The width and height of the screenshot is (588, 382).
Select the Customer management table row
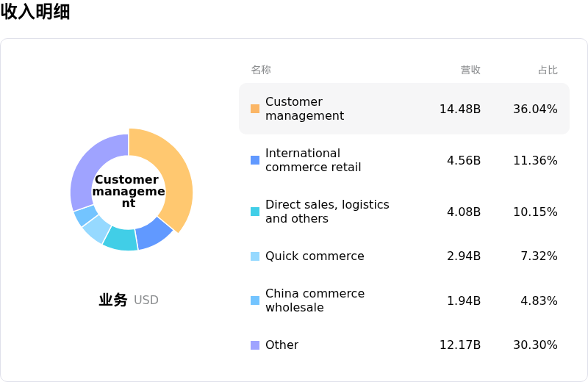pos(404,109)
